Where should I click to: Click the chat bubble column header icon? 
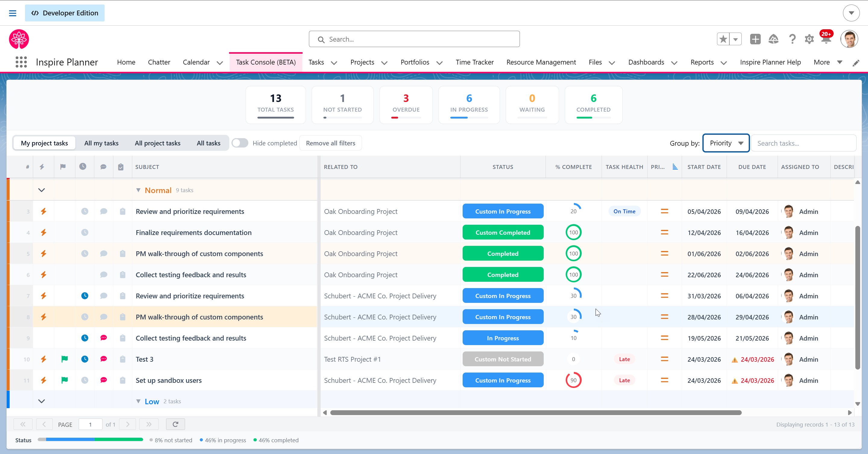click(x=103, y=167)
